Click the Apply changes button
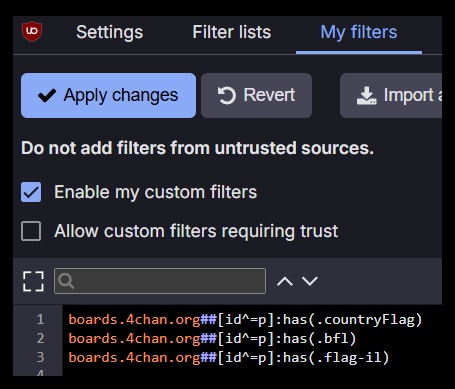Viewport: 455px width, 389px height. tap(108, 95)
